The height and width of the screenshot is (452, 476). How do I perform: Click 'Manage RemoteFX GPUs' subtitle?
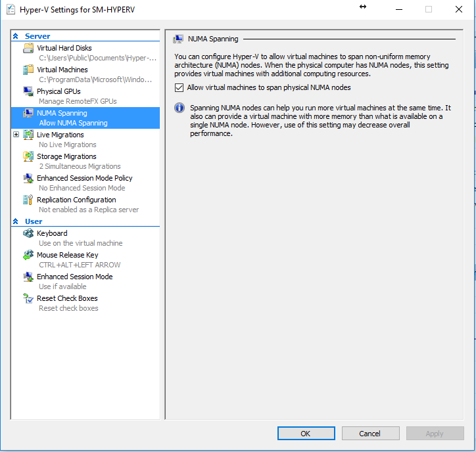click(78, 101)
